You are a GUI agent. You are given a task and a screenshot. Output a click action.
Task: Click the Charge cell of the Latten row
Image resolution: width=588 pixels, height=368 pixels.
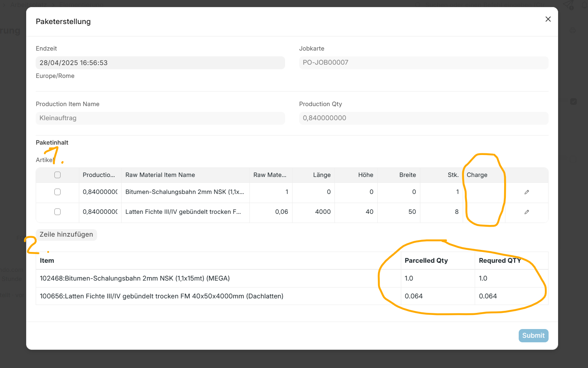pyautogui.click(x=484, y=212)
